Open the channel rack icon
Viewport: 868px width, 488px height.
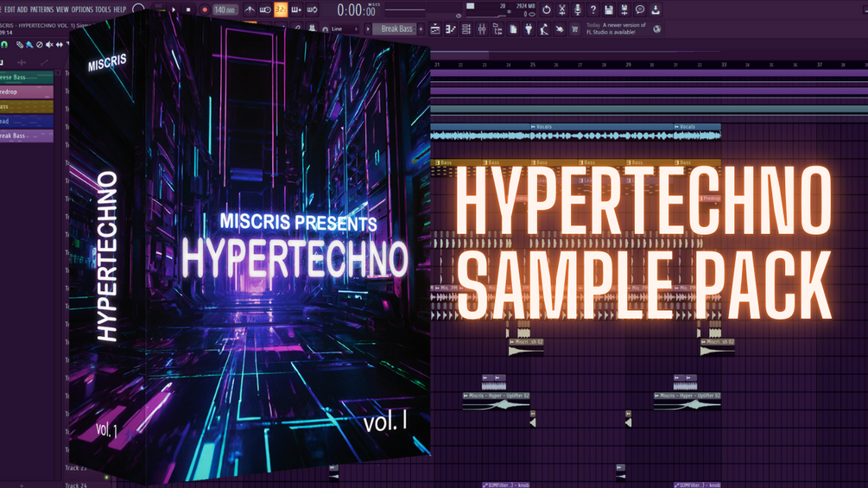pos(466,29)
